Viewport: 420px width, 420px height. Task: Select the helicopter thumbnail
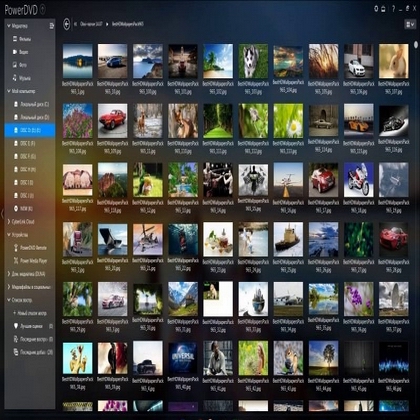coord(148,239)
